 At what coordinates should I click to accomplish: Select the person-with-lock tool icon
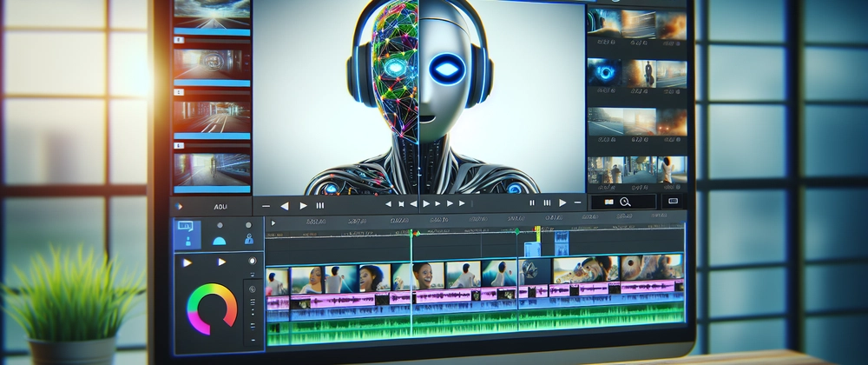[248, 239]
